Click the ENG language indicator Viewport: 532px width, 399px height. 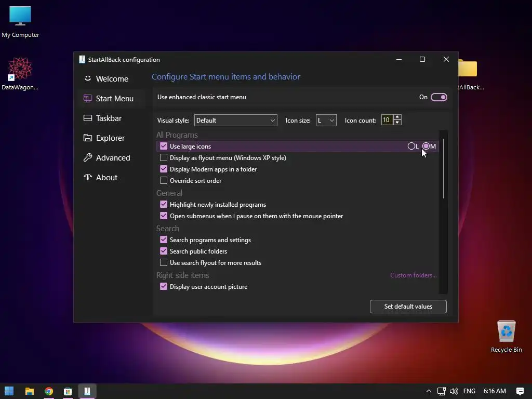(x=469, y=391)
